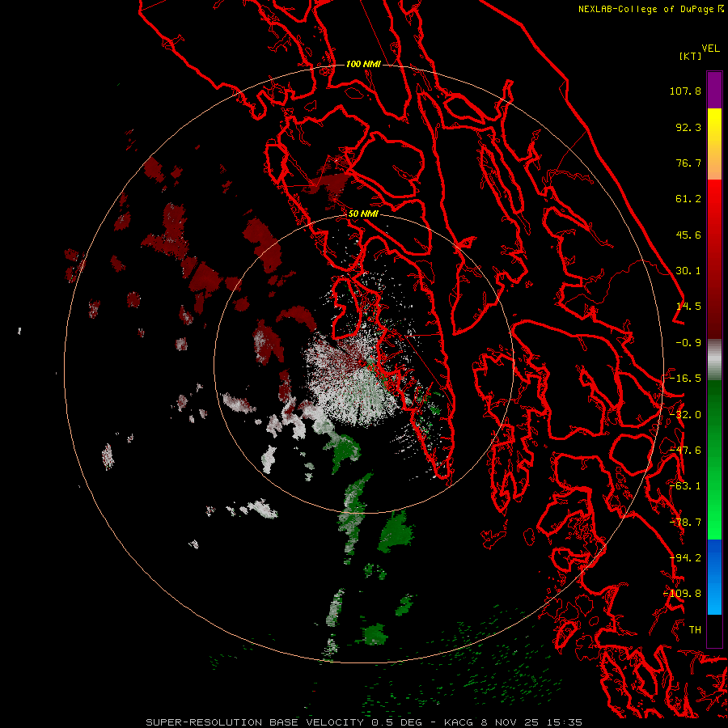The height and width of the screenshot is (728, 728).
Task: Click the -16.5 velocity scale value
Action: [x=685, y=379]
